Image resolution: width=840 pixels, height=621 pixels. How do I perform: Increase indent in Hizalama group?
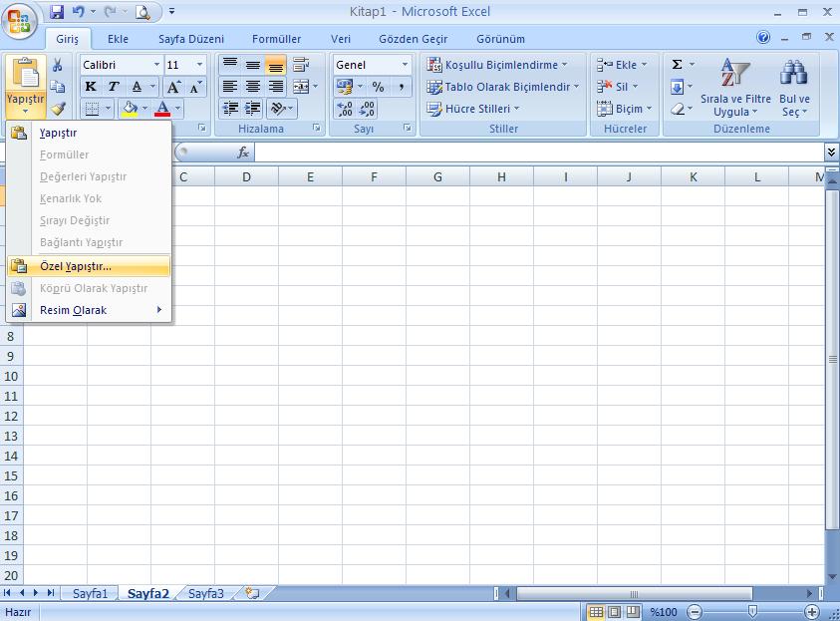click(x=252, y=109)
